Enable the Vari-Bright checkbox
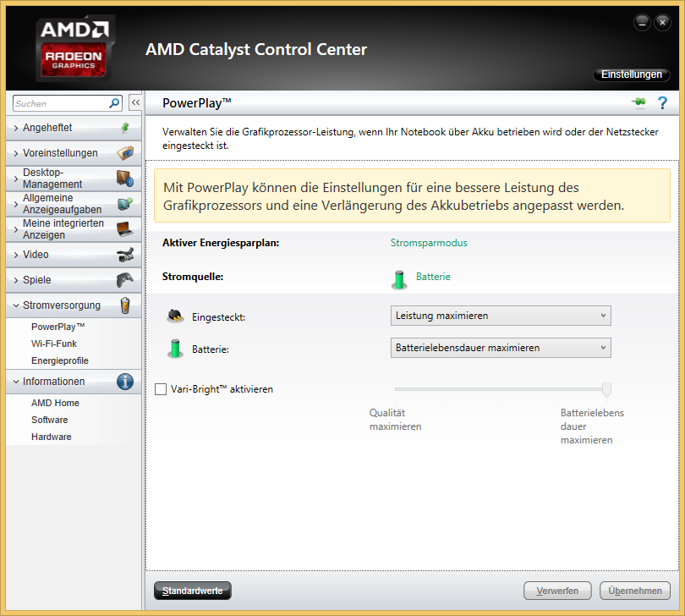Image resolution: width=685 pixels, height=616 pixels. click(x=161, y=389)
